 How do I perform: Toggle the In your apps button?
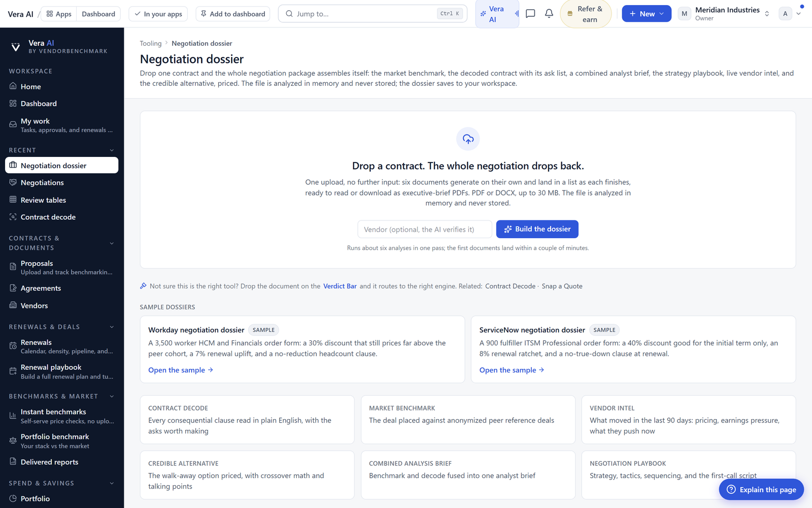pos(158,14)
